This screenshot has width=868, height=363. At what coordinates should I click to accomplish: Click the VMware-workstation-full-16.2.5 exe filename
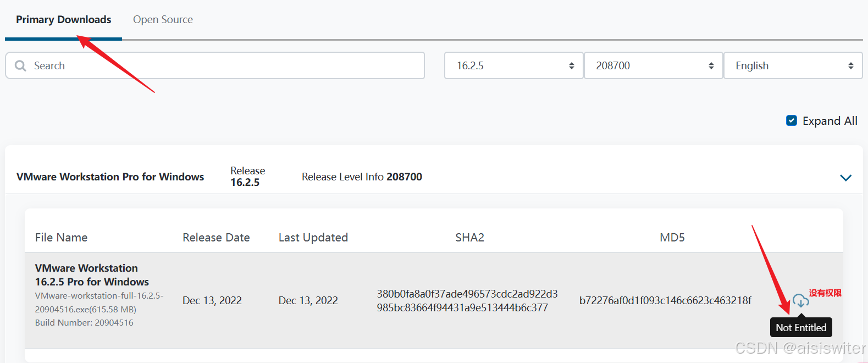tap(99, 302)
